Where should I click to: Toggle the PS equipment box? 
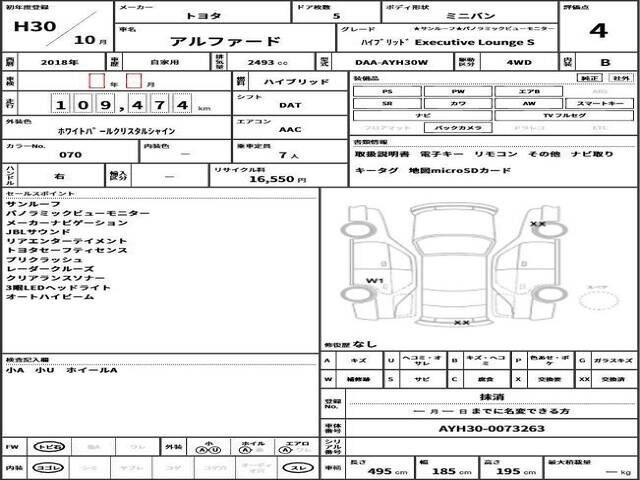pos(387,91)
